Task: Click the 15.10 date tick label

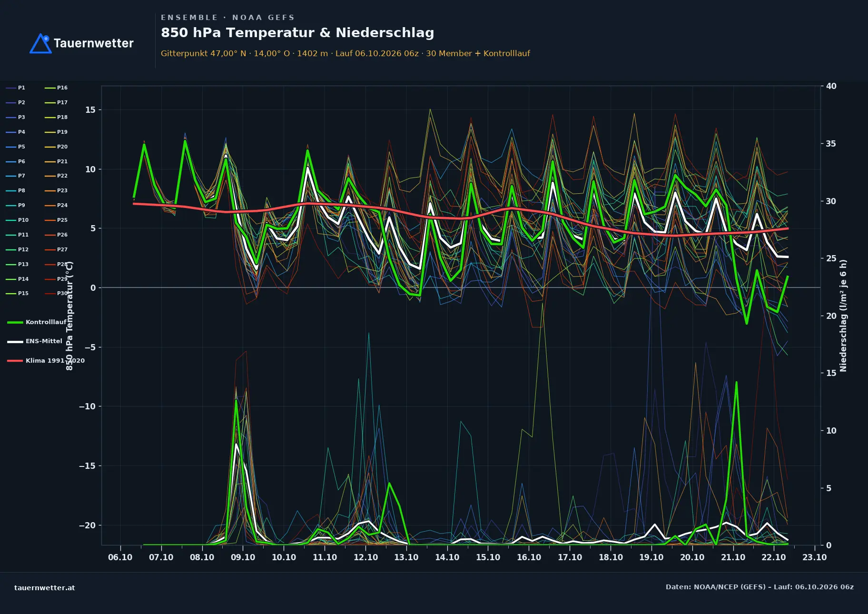Action: coord(488,557)
